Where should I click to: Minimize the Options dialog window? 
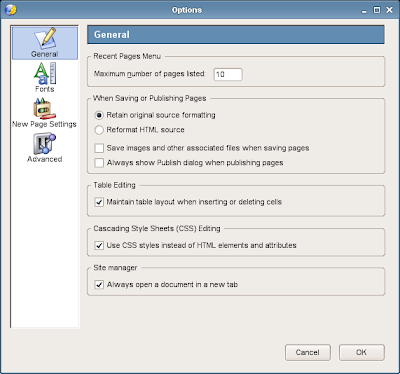point(364,11)
